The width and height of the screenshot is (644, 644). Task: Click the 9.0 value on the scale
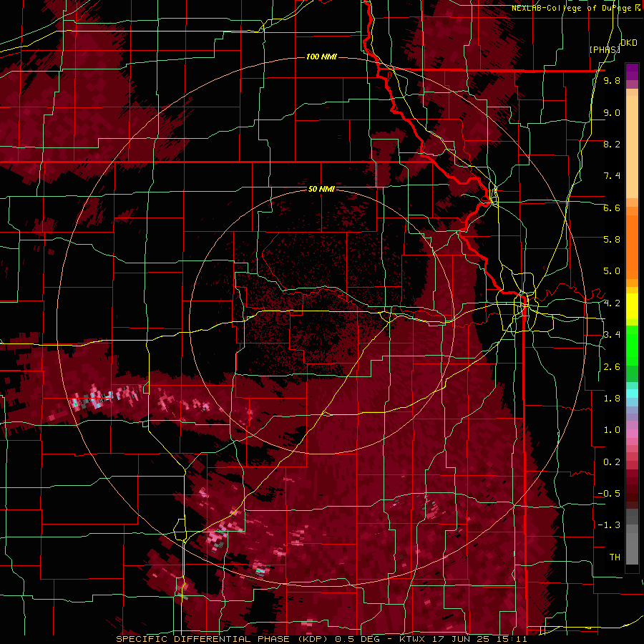(612, 112)
